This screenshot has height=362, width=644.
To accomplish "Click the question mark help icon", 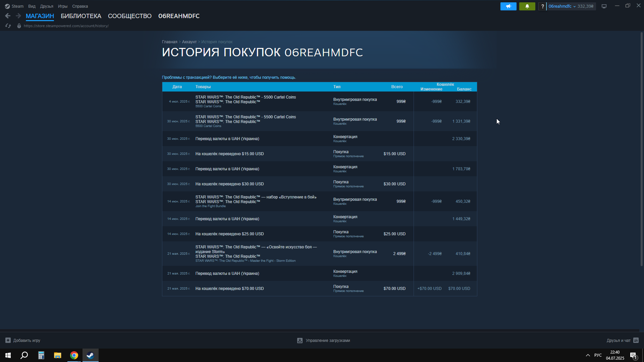I will pyautogui.click(x=542, y=6).
